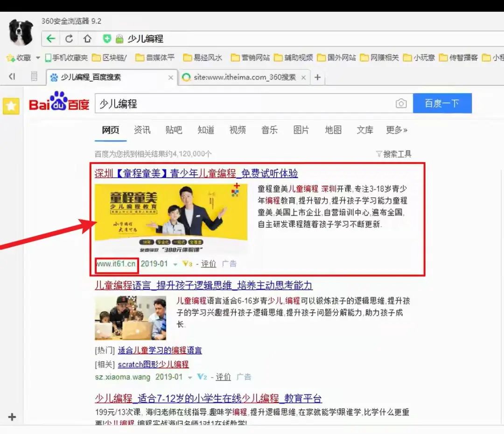The image size is (504, 434).
Task: Open the user avatar dog picture
Action: [x=21, y=32]
